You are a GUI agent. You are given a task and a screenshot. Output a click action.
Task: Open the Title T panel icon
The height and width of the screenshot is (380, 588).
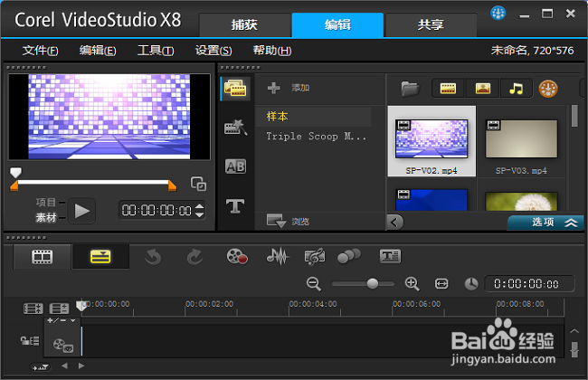[235, 206]
